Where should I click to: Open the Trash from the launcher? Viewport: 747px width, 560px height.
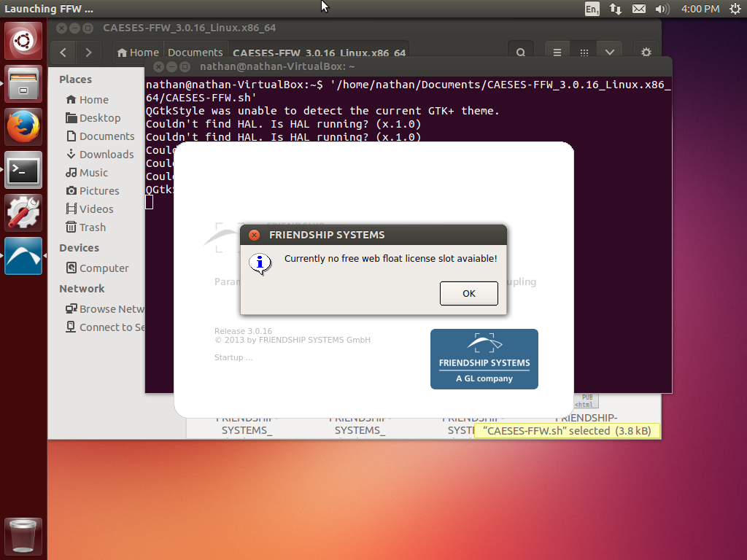pyautogui.click(x=23, y=536)
